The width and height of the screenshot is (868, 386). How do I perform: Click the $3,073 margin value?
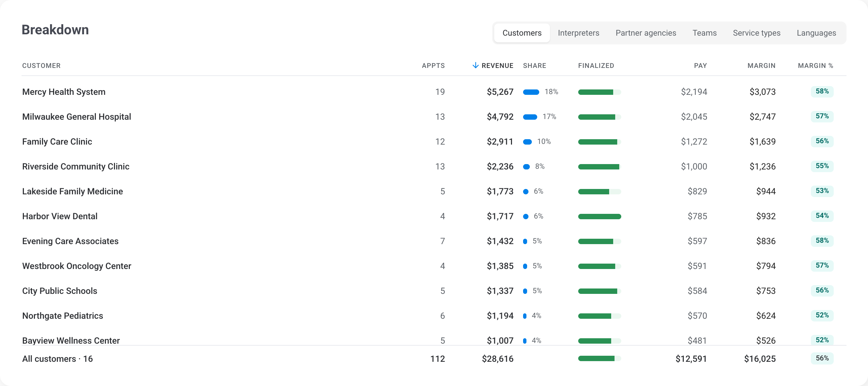point(762,92)
